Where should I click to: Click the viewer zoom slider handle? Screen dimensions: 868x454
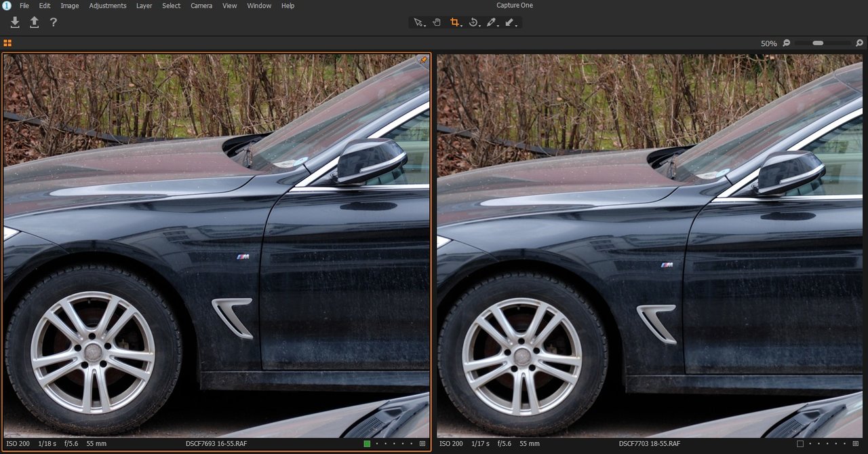818,43
